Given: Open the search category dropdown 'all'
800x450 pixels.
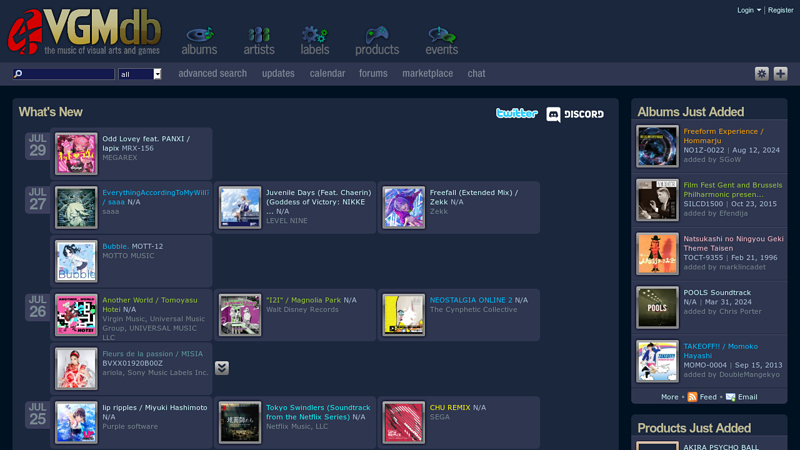Looking at the screenshot, I should click(140, 74).
